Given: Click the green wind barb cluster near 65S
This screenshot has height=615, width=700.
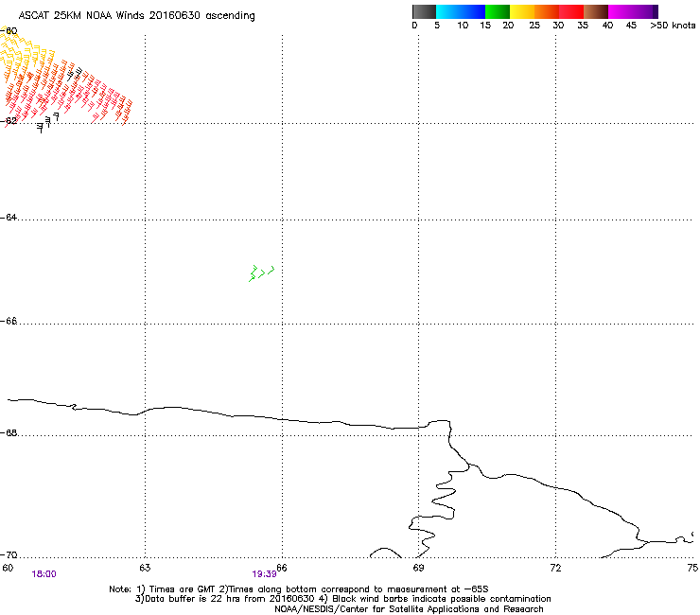Looking at the screenshot, I should [x=262, y=273].
